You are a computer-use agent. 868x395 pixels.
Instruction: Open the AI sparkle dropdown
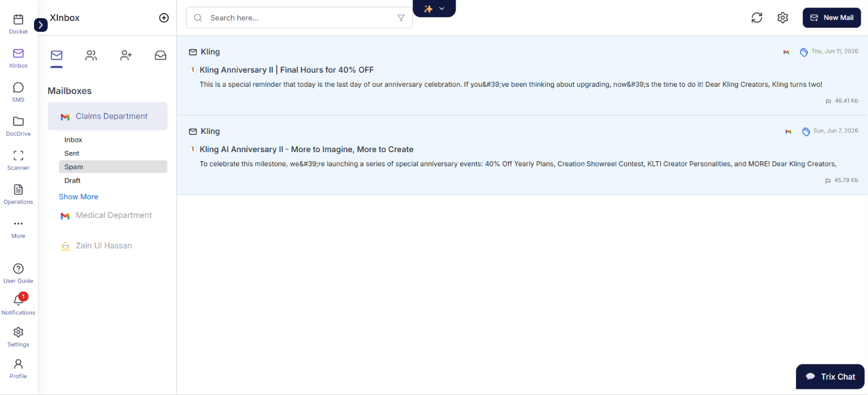pos(434,9)
